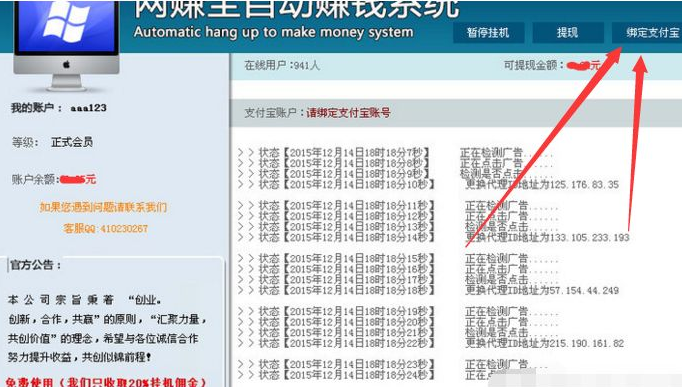The width and height of the screenshot is (682, 387).
Task: Click log entry with IP 215.190.161.82
Action: pyautogui.click(x=431, y=344)
